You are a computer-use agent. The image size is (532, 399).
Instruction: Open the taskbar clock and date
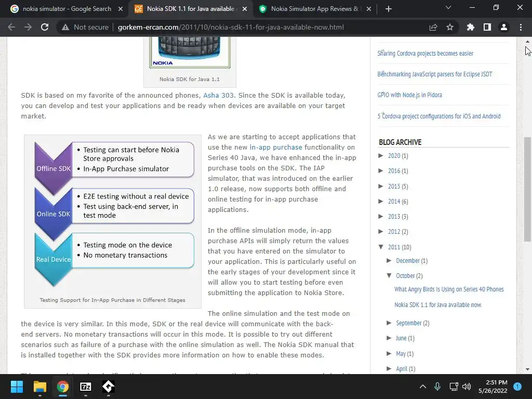(x=493, y=387)
